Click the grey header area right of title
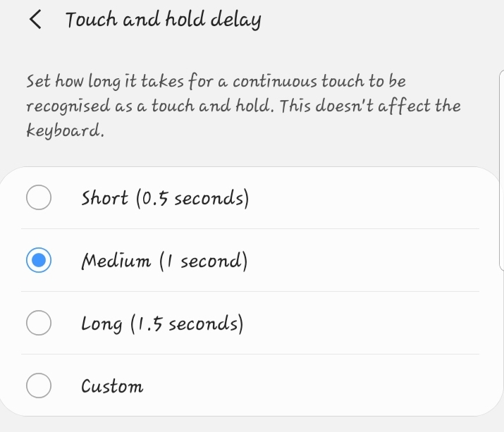The image size is (504, 432). point(383,19)
